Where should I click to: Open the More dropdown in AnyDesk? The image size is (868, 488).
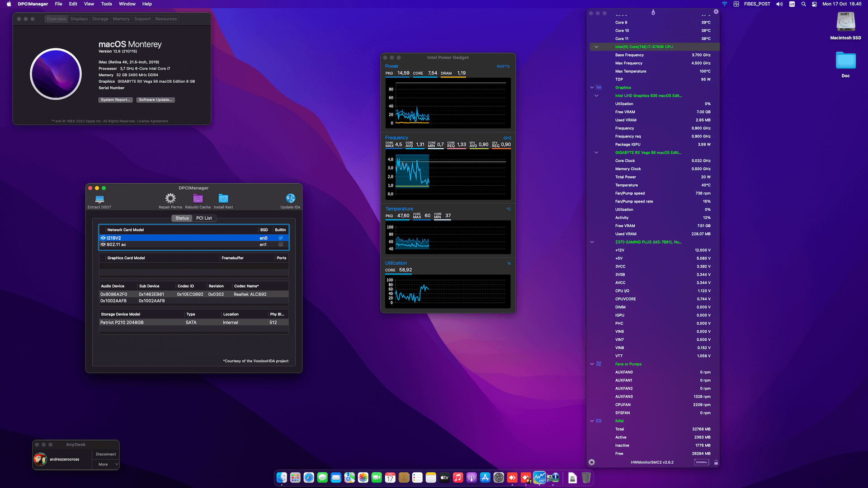click(x=106, y=465)
